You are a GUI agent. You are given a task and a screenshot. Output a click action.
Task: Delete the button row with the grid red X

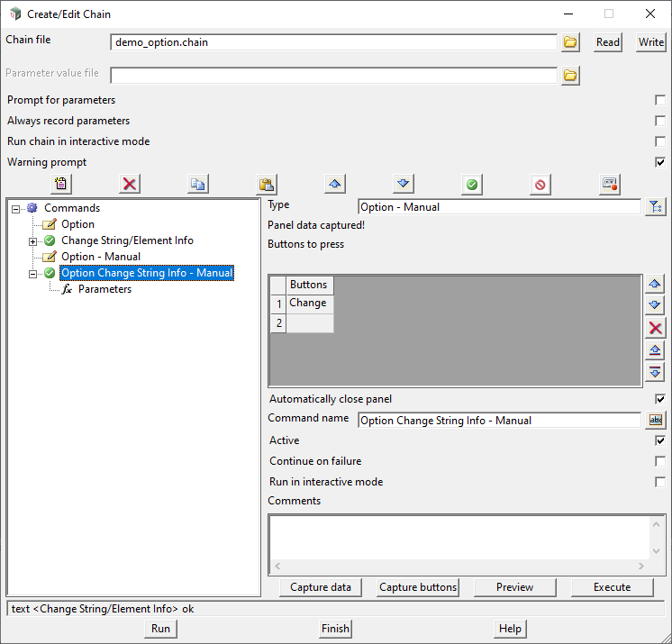[655, 328]
